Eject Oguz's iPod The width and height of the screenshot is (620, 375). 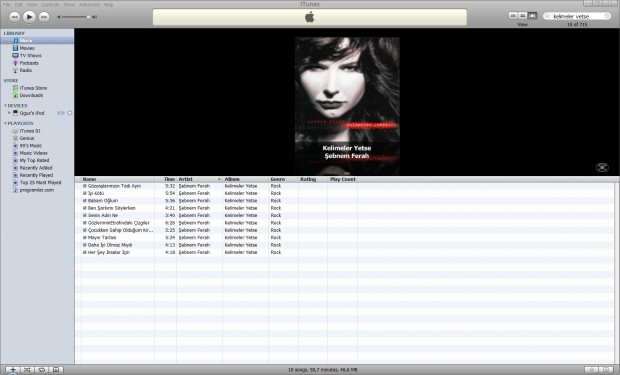tap(70, 113)
